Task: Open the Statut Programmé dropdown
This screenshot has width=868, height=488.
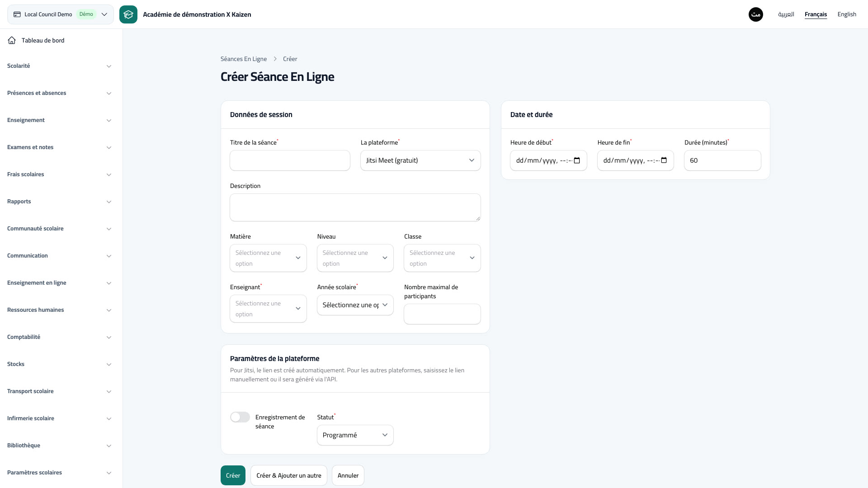Action: (355, 435)
